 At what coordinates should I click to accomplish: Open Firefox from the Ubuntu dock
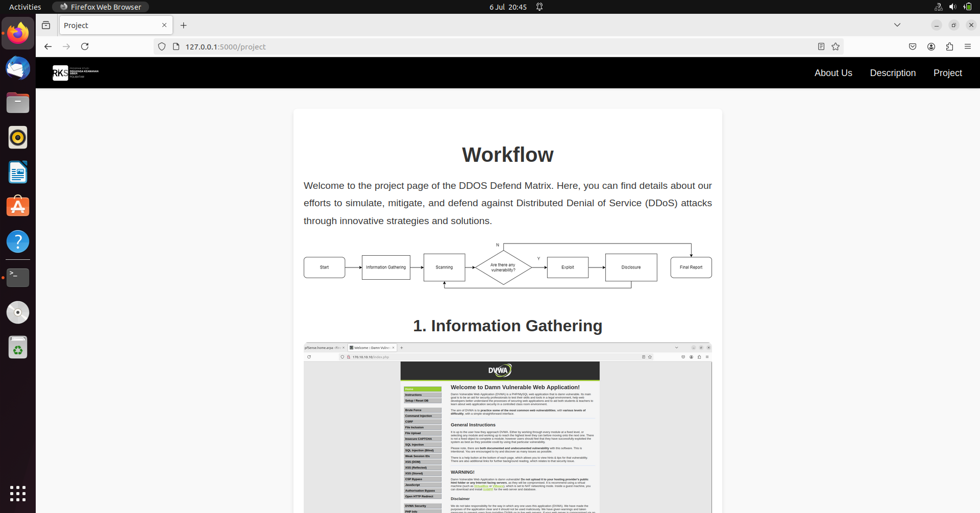click(x=18, y=33)
